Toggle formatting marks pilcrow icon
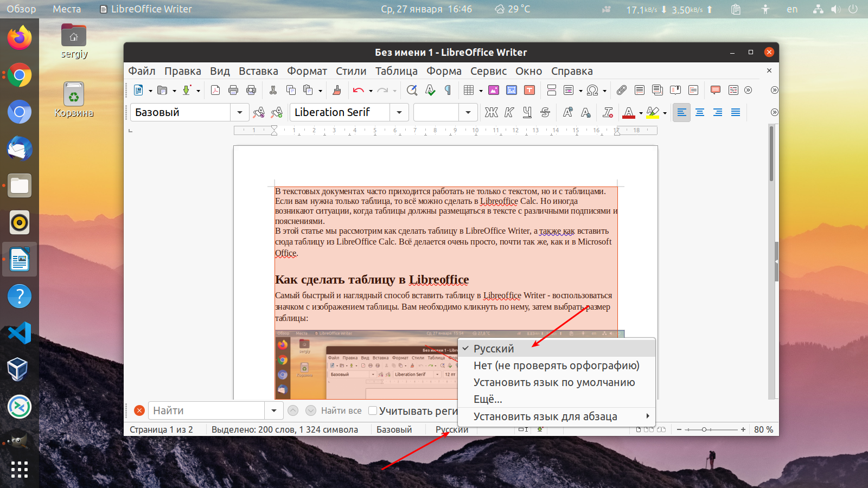The height and width of the screenshot is (488, 868). tap(448, 91)
